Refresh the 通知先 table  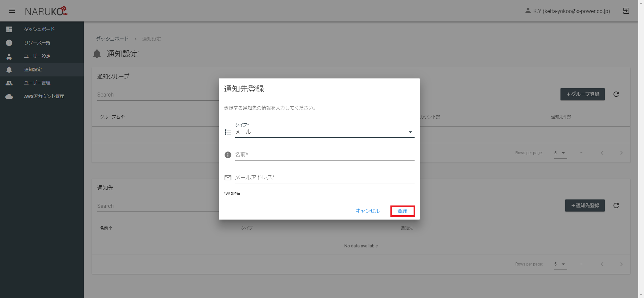[x=616, y=205]
